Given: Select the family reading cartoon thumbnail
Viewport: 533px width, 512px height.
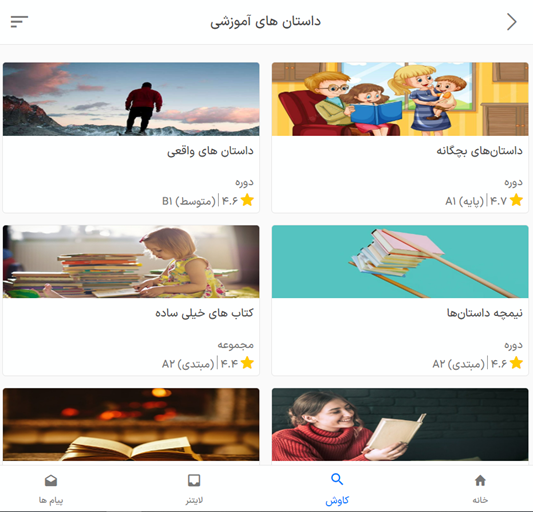Looking at the screenshot, I should click(x=400, y=99).
